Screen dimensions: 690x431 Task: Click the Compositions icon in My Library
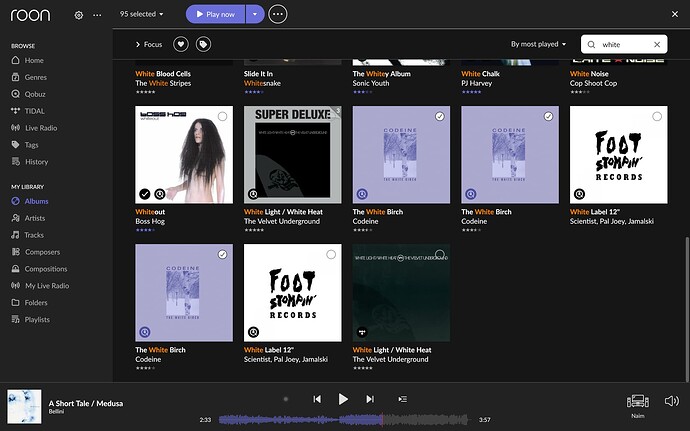[x=15, y=269]
